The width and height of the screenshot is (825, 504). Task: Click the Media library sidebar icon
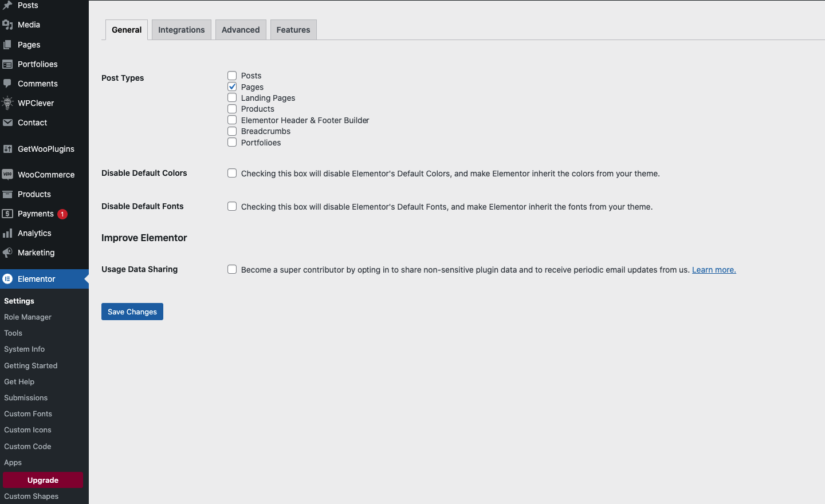[7, 25]
